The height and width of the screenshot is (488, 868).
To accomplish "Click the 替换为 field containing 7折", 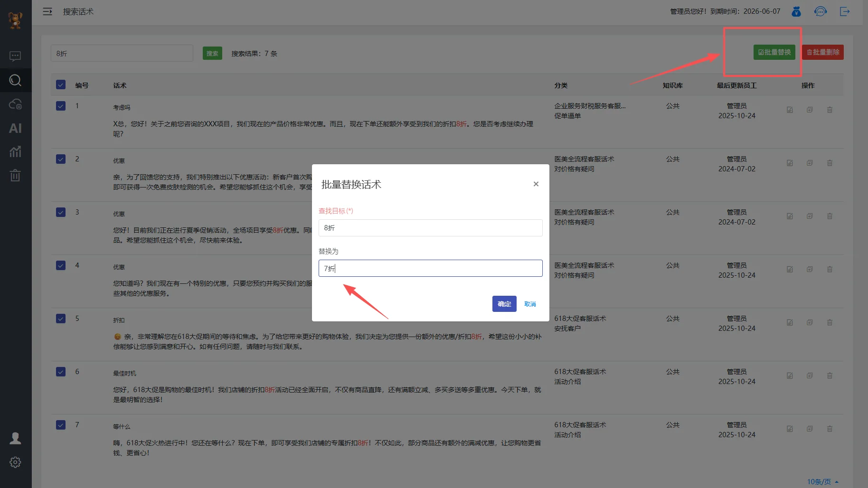I will coord(430,268).
